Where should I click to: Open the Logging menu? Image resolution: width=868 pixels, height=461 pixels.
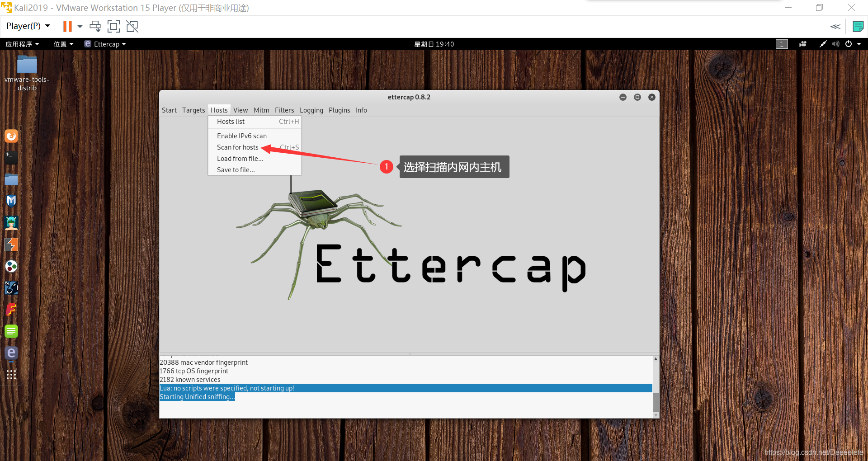[311, 110]
